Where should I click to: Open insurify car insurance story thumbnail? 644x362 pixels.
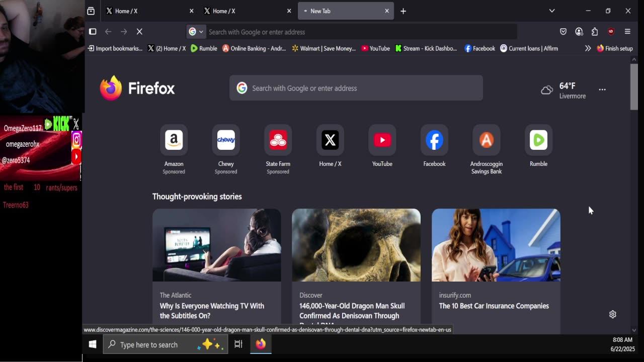point(496,245)
